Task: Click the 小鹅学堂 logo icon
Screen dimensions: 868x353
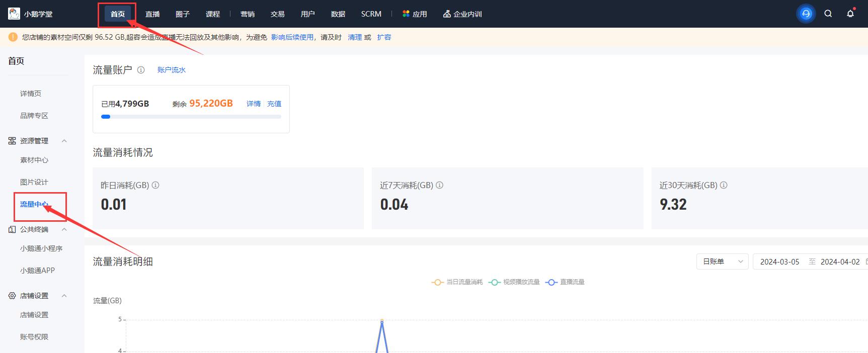Action: pyautogui.click(x=14, y=14)
